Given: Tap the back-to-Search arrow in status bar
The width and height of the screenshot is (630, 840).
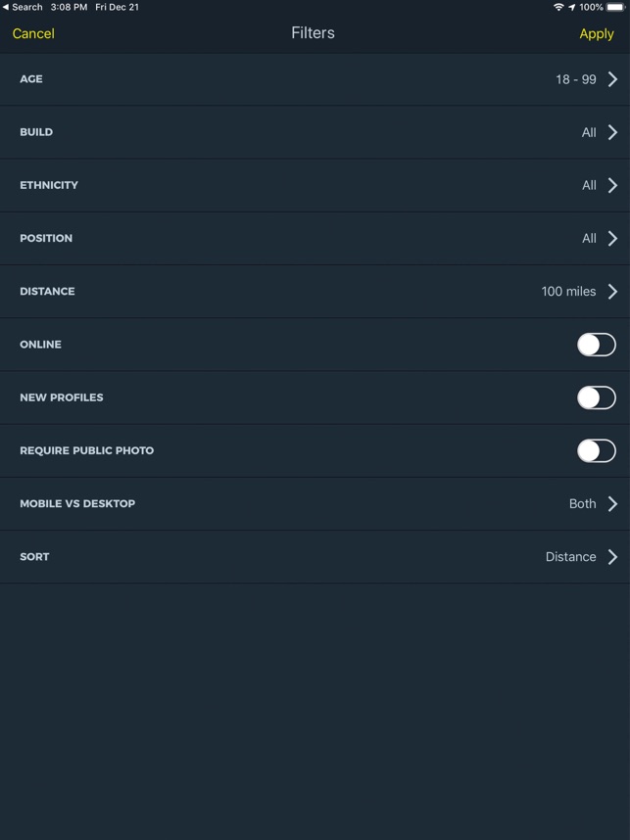Looking at the screenshot, I should (6, 7).
